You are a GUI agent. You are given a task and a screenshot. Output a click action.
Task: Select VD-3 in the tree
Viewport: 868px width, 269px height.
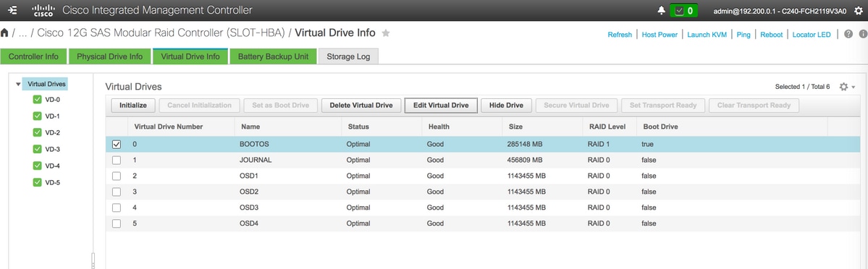(x=53, y=149)
